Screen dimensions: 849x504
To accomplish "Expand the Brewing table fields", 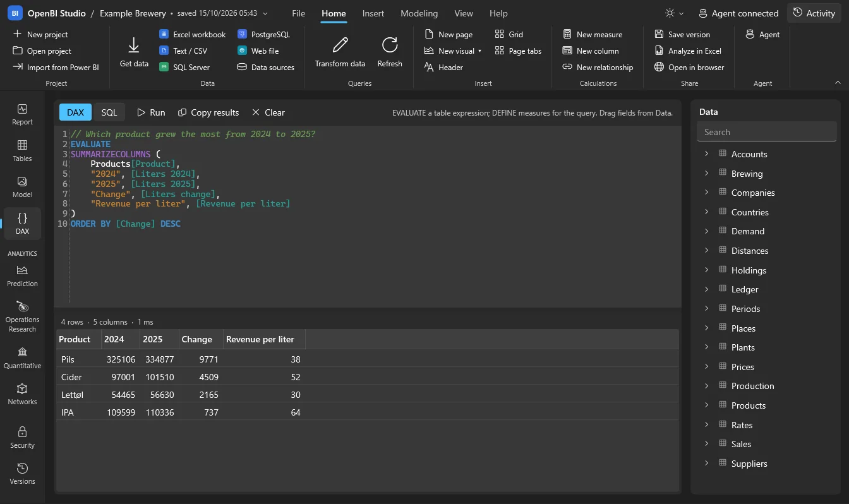I will click(707, 174).
